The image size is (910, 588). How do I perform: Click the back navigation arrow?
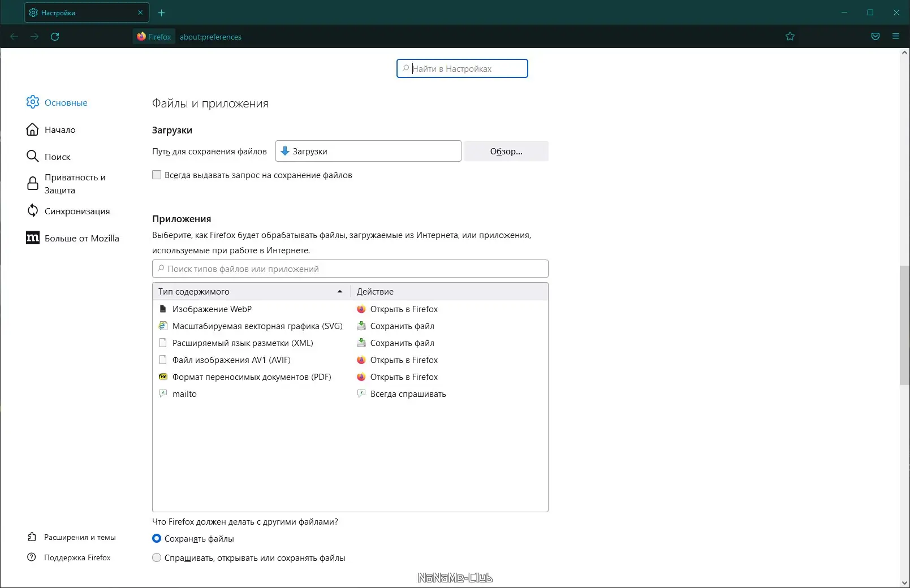[14, 37]
